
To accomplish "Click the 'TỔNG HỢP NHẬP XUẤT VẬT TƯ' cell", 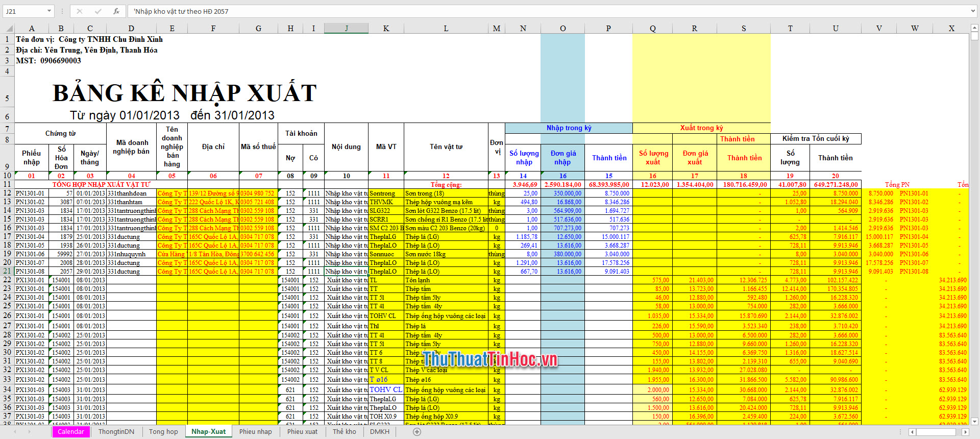I will click(x=101, y=185).
